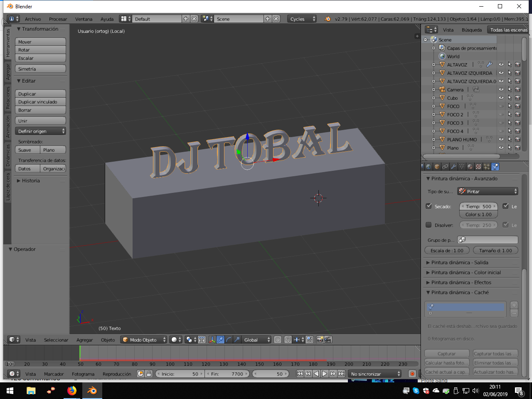Hide the Cubo object via eye icon
The image size is (532, 399).
click(x=501, y=98)
